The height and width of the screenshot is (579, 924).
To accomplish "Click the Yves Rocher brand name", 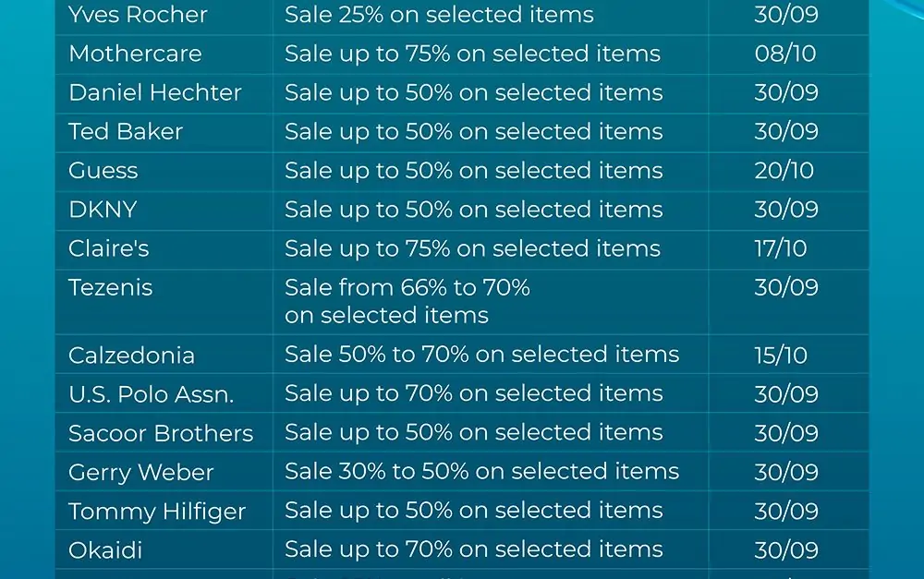I will [x=138, y=15].
